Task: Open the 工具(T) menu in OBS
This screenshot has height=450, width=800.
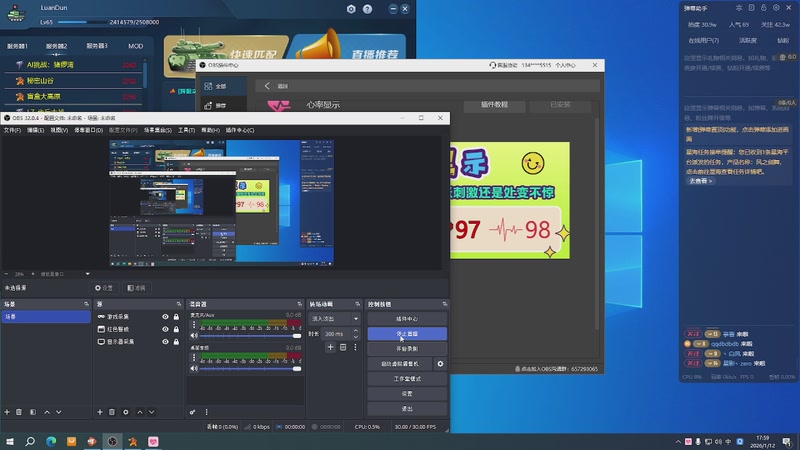Action: point(186,130)
